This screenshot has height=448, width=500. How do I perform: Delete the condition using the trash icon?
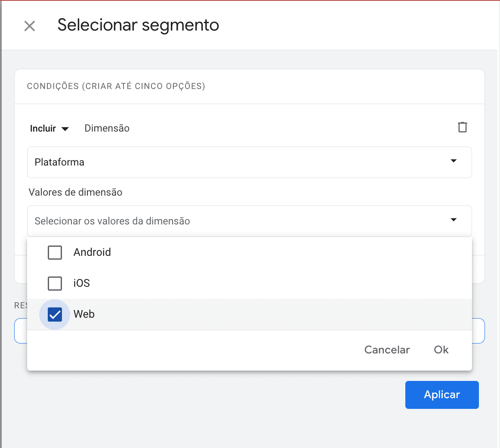[463, 127]
